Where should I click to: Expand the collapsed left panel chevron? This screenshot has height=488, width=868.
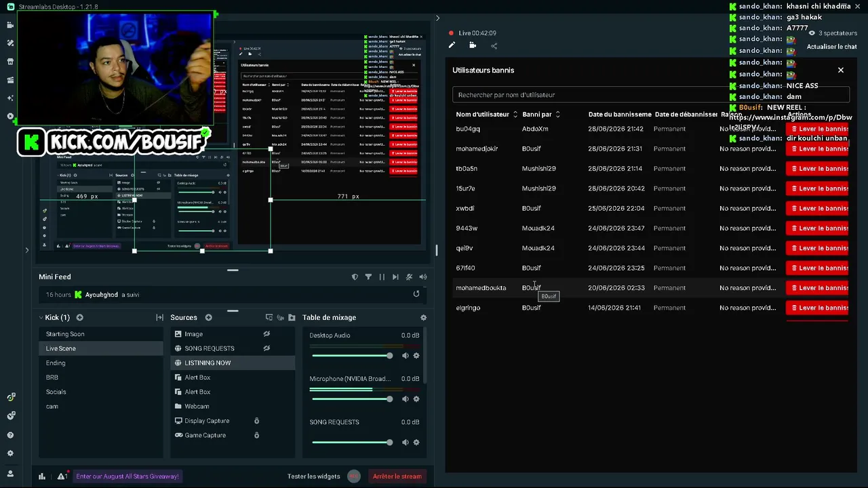pos(27,250)
